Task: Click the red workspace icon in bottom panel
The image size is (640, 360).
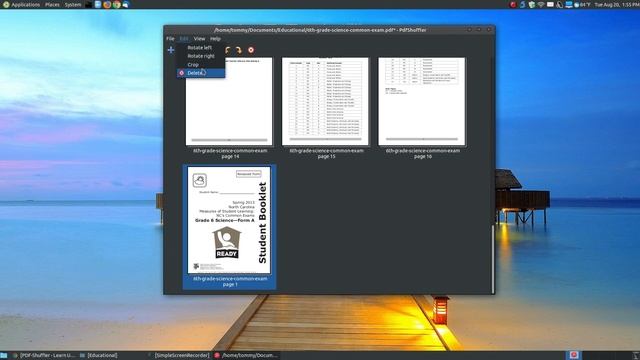Action: coord(573,355)
